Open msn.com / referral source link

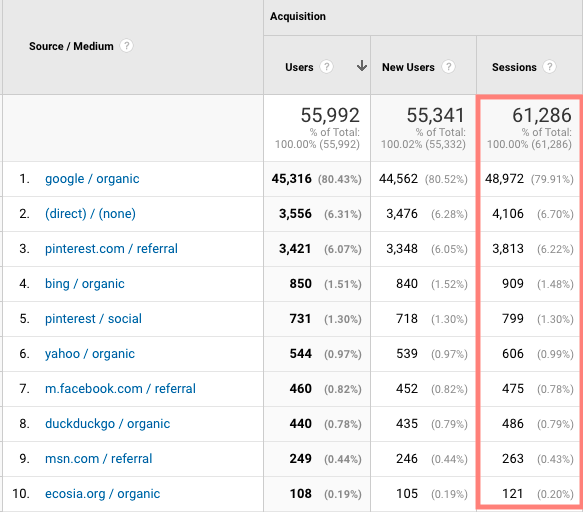(x=99, y=458)
